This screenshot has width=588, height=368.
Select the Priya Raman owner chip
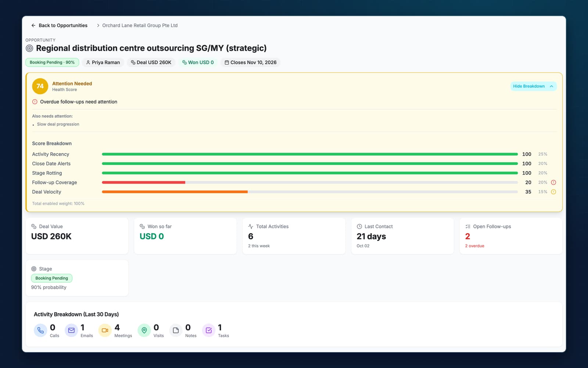click(103, 63)
